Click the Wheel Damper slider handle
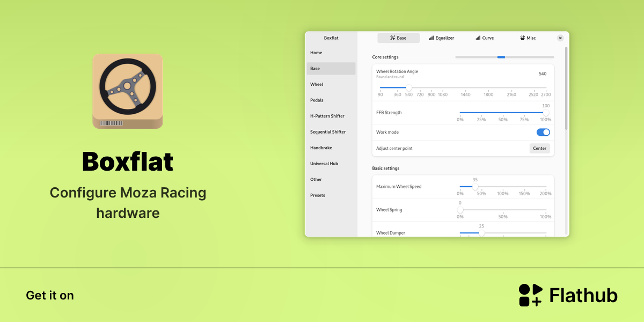Screen dimensions: 644x322 tap(481, 233)
